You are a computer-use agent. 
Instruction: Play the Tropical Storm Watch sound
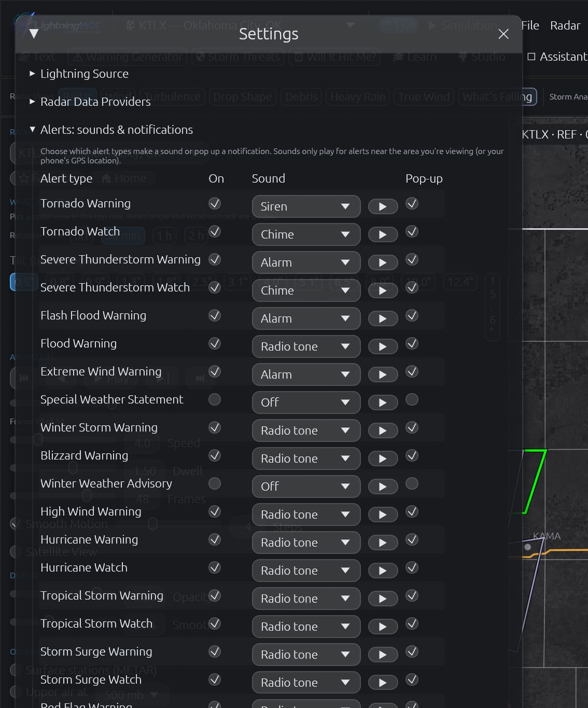point(383,627)
